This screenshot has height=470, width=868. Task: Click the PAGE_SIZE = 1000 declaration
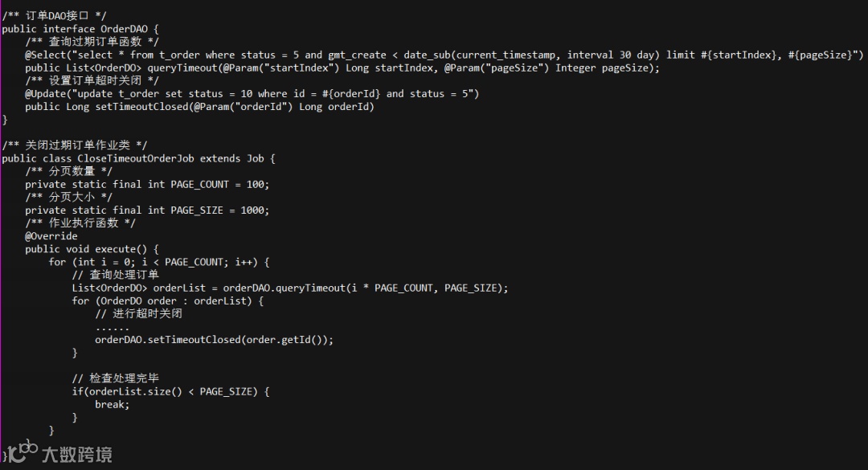(x=147, y=210)
